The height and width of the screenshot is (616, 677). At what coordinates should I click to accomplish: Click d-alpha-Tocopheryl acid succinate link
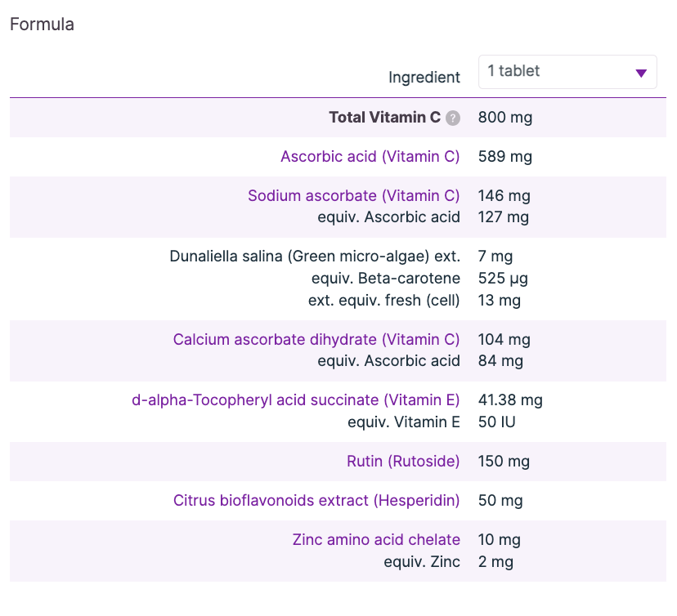[295, 400]
